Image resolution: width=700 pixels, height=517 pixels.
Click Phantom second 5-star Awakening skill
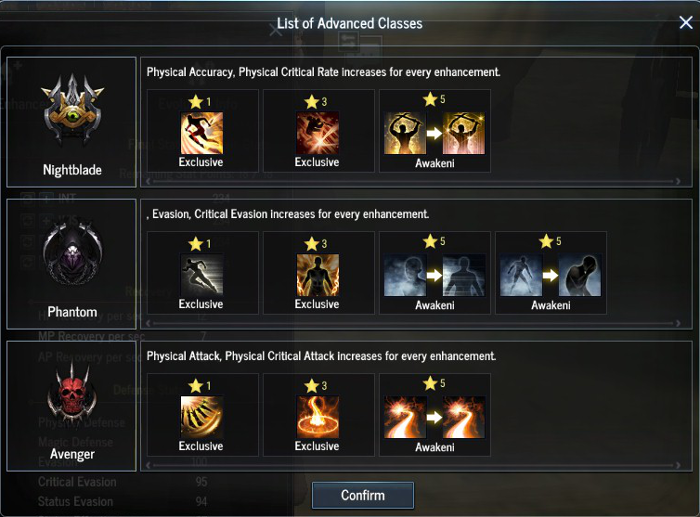550,275
